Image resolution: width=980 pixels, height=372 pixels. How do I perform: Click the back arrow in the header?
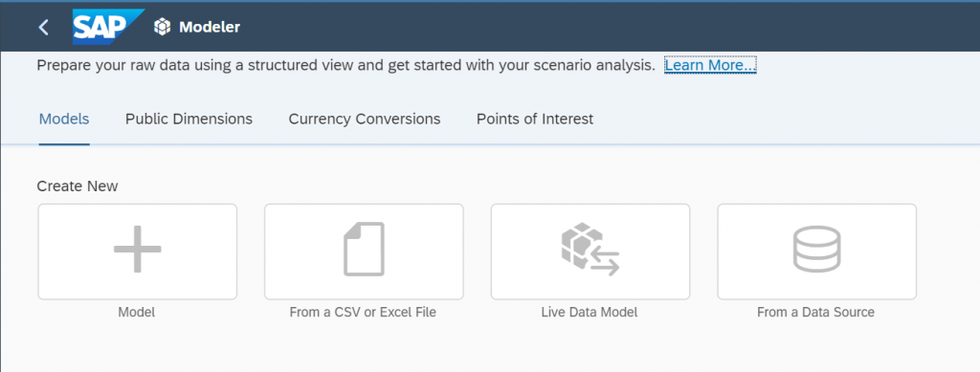point(43,28)
